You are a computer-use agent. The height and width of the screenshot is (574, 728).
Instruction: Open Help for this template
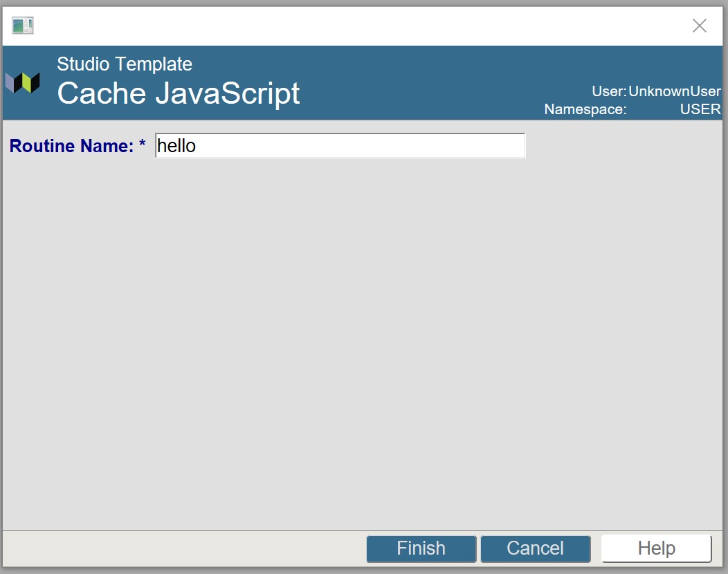(x=656, y=548)
